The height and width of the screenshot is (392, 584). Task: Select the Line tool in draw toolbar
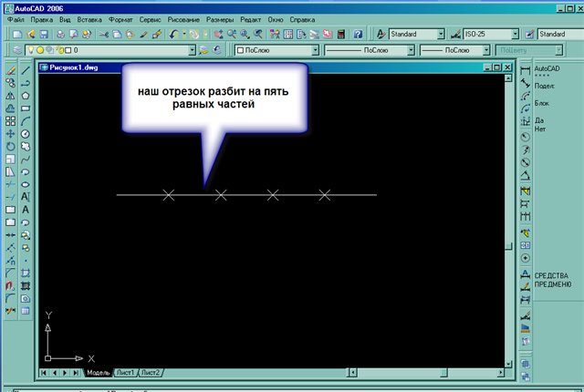[x=26, y=69]
